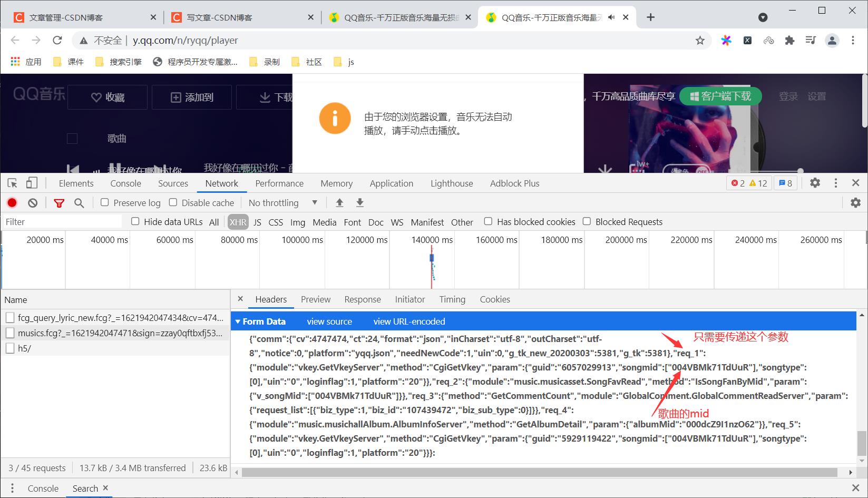Image resolution: width=868 pixels, height=498 pixels.
Task: Switch to the Elements panel
Action: [x=76, y=183]
